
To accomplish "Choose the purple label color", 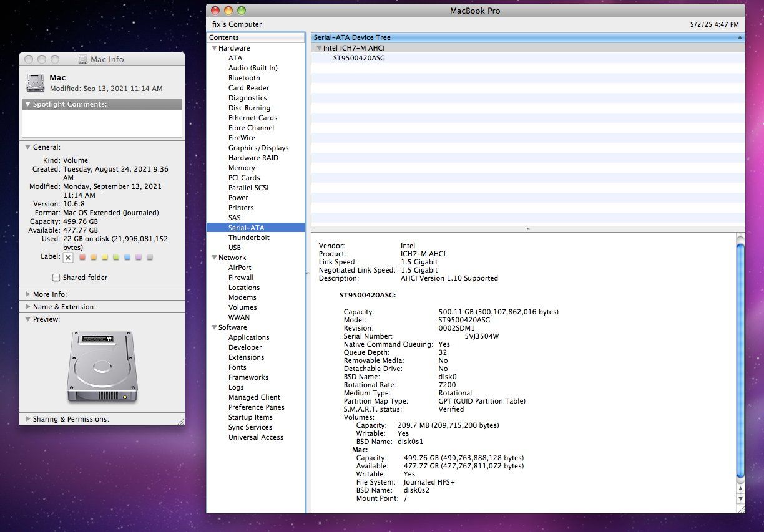I will 139,257.
